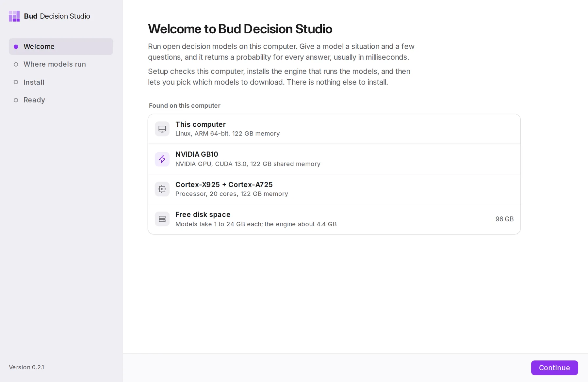Jump to the Ready step
This screenshot has width=588, height=382.
(x=61, y=100)
